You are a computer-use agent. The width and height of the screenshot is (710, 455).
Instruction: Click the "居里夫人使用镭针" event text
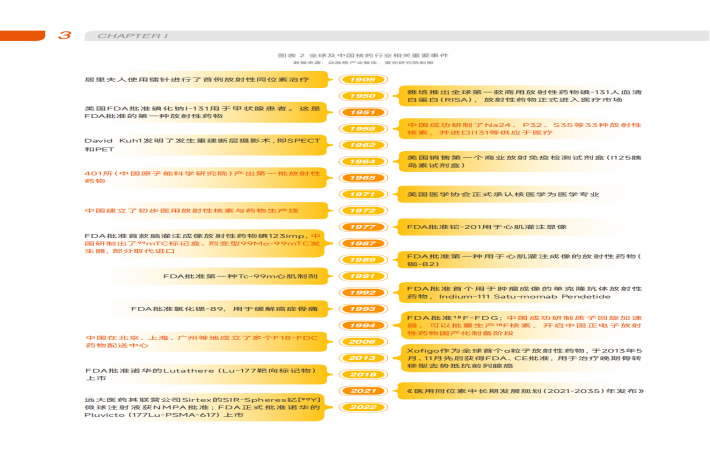click(x=197, y=80)
